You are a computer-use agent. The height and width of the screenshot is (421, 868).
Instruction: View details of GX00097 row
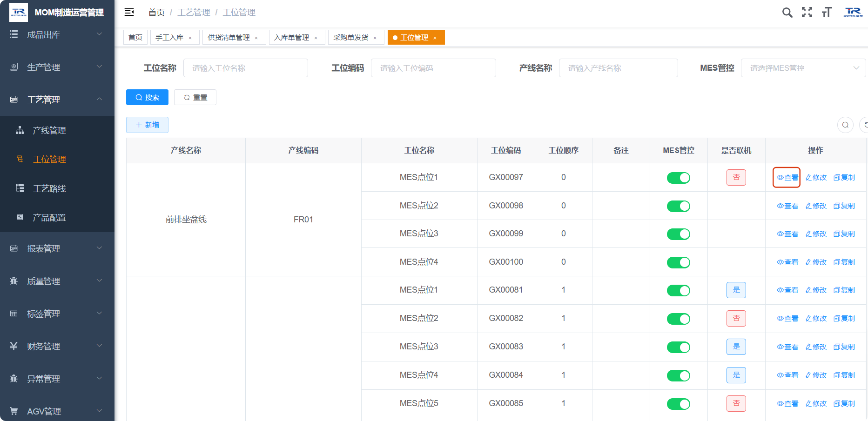(787, 177)
